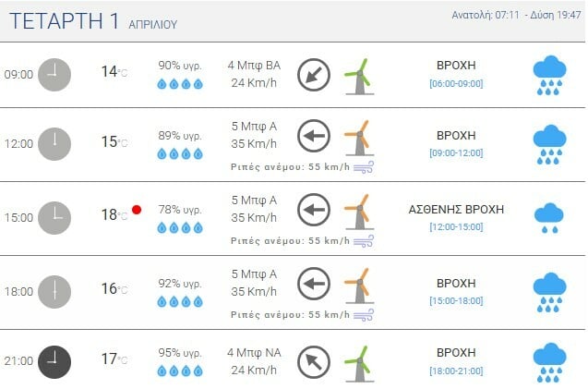Image resolution: width=588 pixels, height=389 pixels.
Task: Click the wind gust icon at 12:00
Action: click(x=365, y=167)
